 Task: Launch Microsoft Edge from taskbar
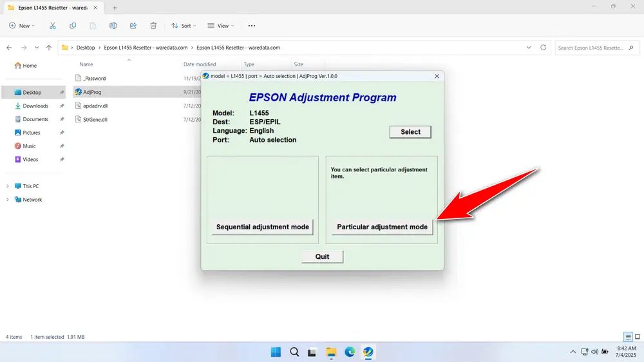[350, 352]
